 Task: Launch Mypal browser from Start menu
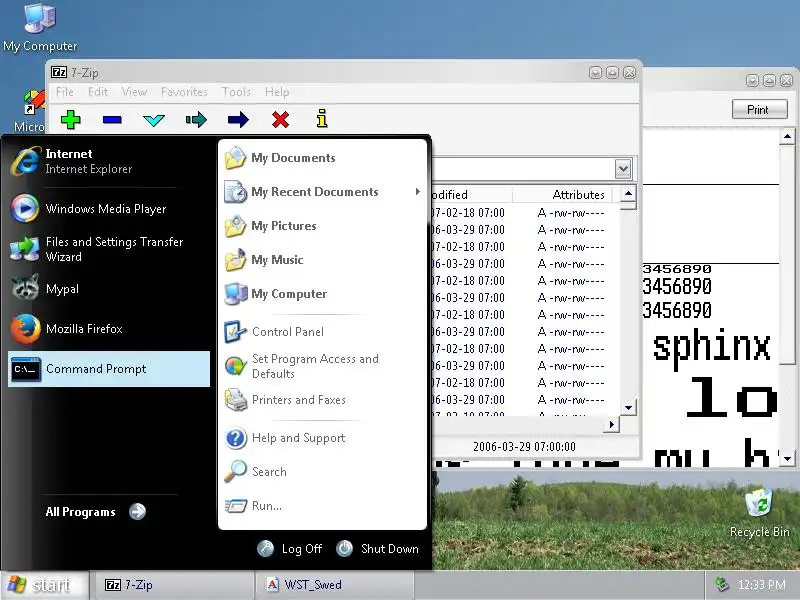tap(109, 289)
